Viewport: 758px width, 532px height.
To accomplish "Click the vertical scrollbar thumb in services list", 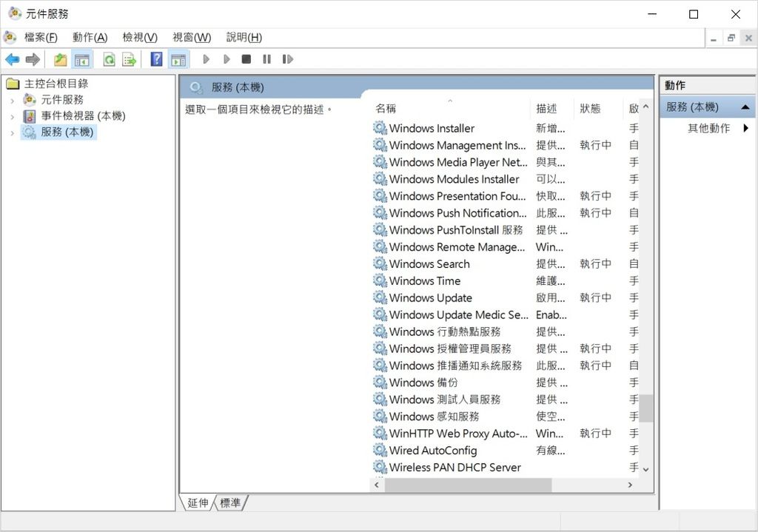I will 645,408.
